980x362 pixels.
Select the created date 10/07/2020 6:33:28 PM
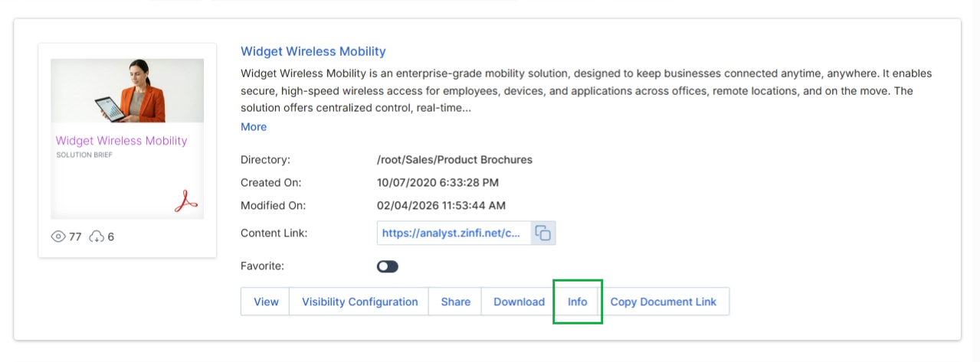(x=438, y=183)
